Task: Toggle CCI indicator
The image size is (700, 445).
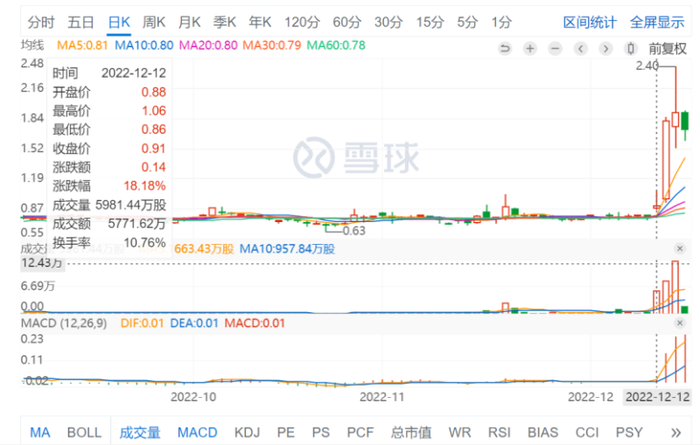Action: click(x=587, y=433)
